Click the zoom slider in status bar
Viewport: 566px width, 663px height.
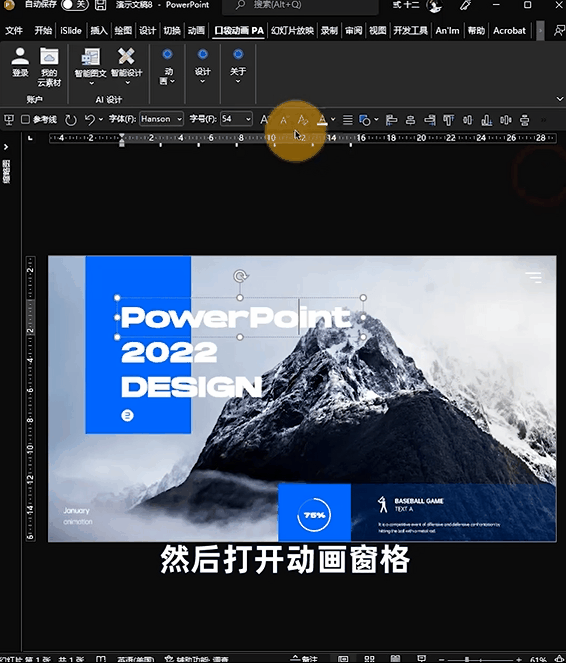click(x=480, y=660)
